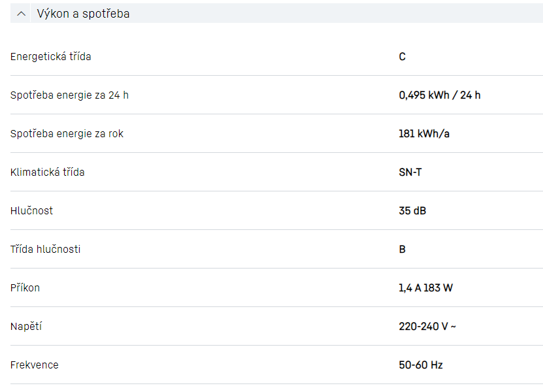Select the 50-60 Hz frequency value
The width and height of the screenshot is (543, 392).
[x=421, y=365]
